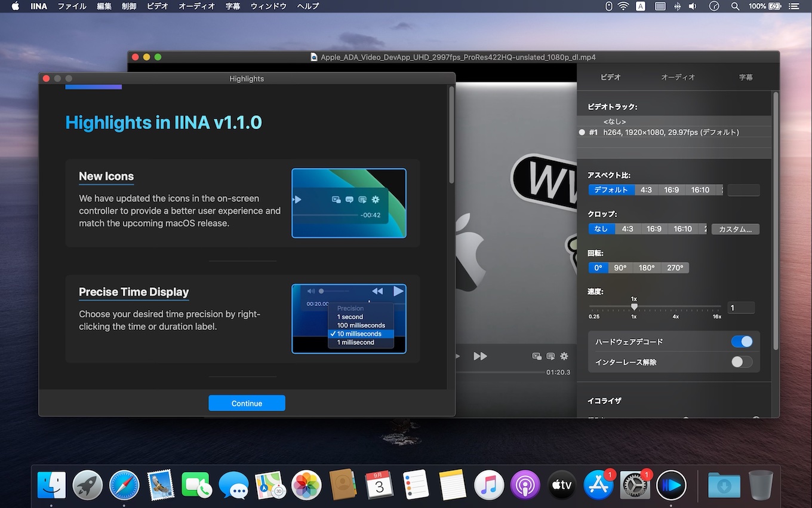Image resolution: width=812 pixels, height=508 pixels.
Task: Open 編集 menu
Action: pos(104,6)
